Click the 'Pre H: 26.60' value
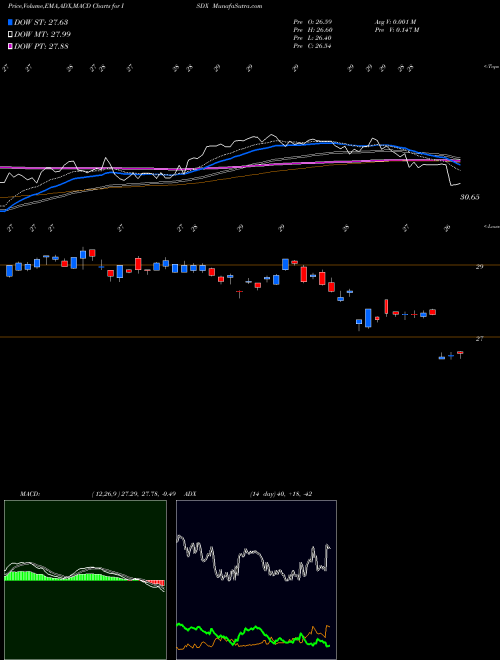Image resolution: width=500 pixels, height=660 pixels. pyautogui.click(x=313, y=30)
